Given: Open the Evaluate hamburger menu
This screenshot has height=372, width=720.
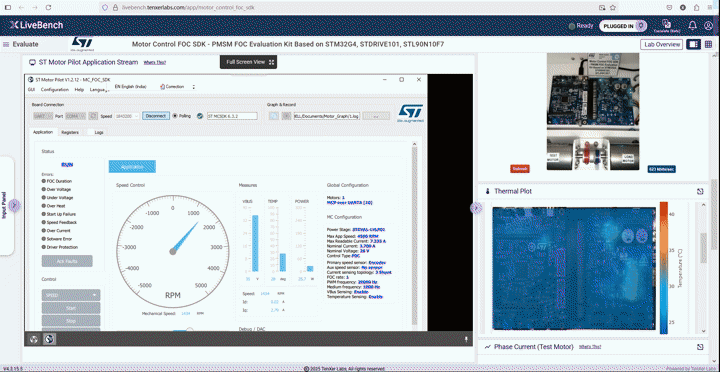Looking at the screenshot, I should pos(6,45).
